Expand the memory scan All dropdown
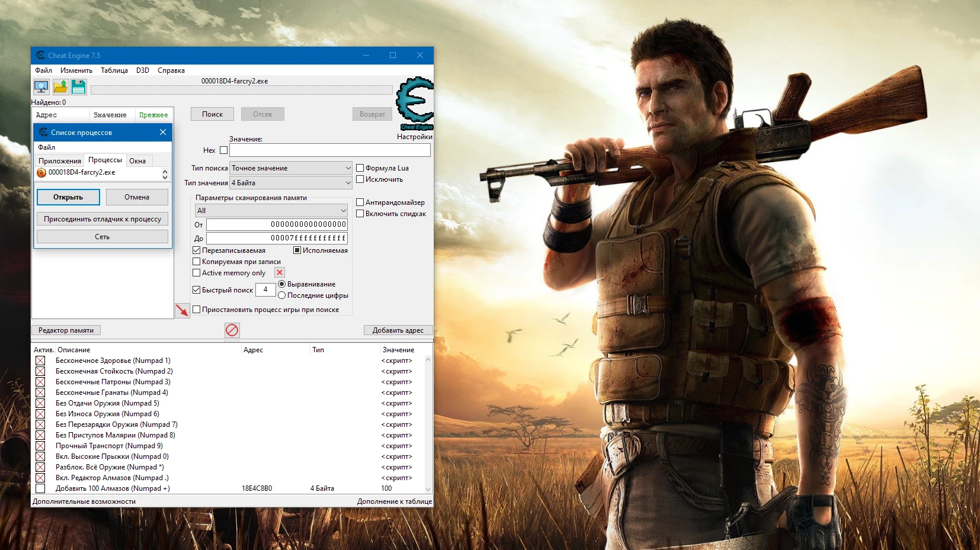 point(342,210)
